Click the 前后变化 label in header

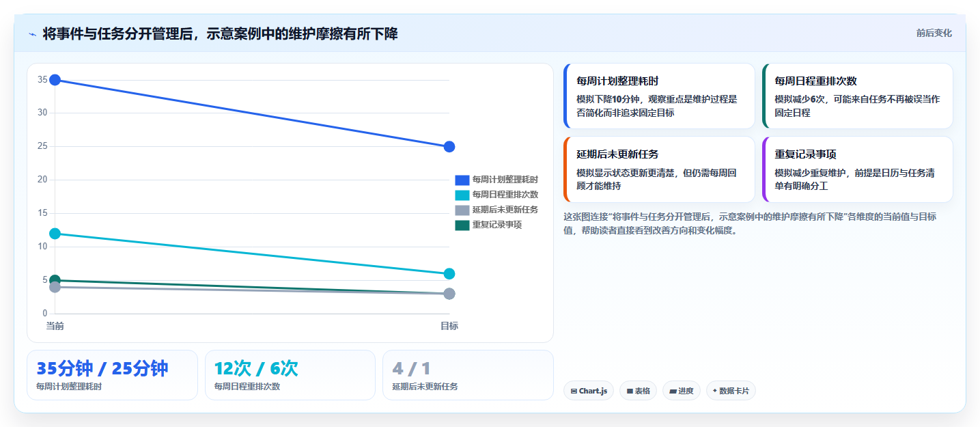(x=934, y=33)
